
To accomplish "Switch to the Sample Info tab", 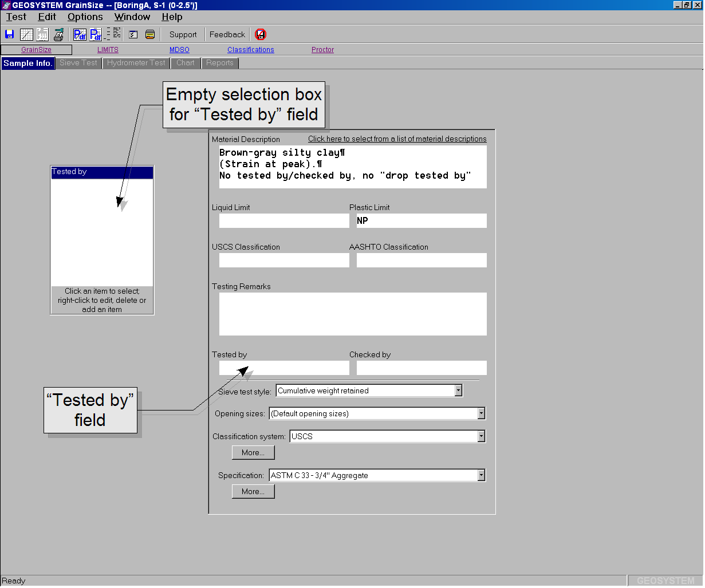I will tap(27, 63).
